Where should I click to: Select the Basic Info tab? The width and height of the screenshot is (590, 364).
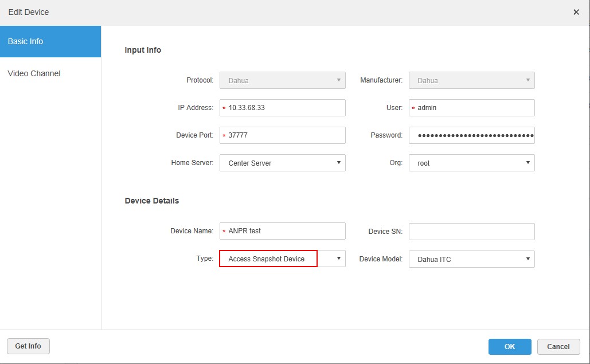click(x=50, y=41)
